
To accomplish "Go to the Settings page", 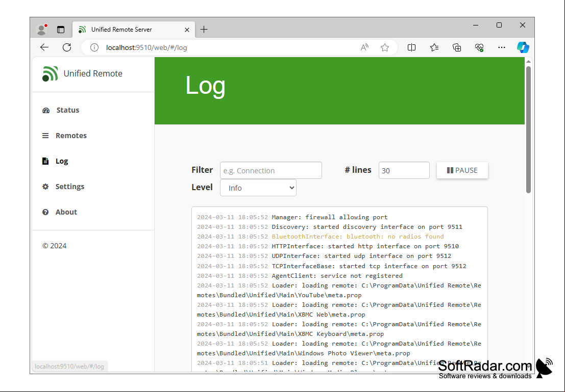I will pyautogui.click(x=70, y=187).
